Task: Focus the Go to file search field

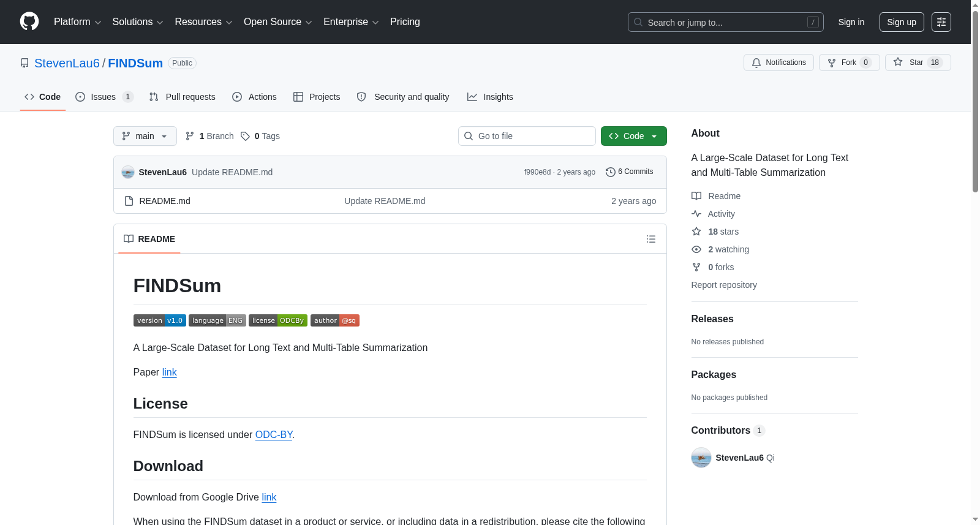Action: [x=527, y=136]
